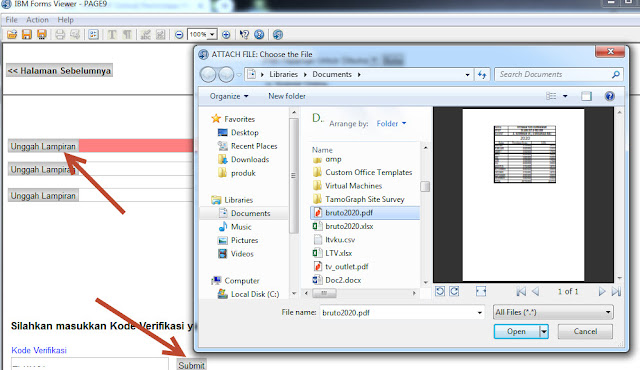Zoom out with the minus icon

click(x=179, y=35)
